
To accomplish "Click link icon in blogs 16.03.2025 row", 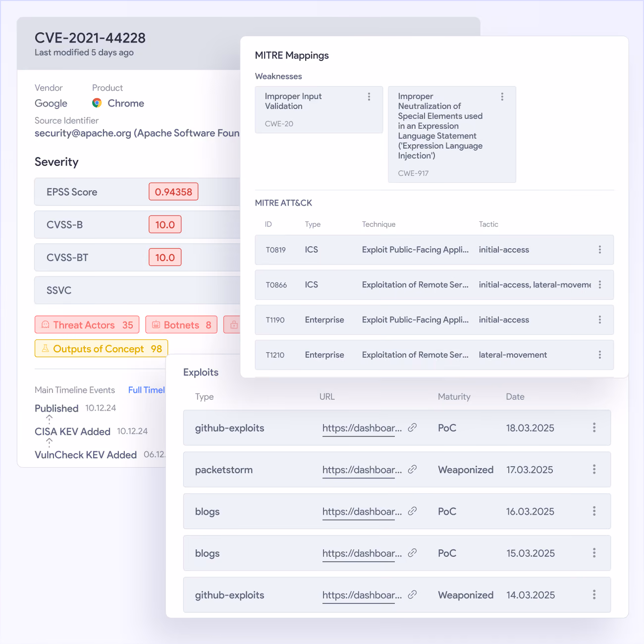I will click(x=412, y=511).
